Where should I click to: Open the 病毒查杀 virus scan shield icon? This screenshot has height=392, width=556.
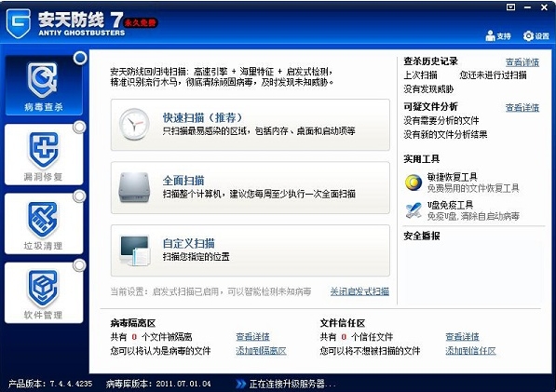point(43,81)
